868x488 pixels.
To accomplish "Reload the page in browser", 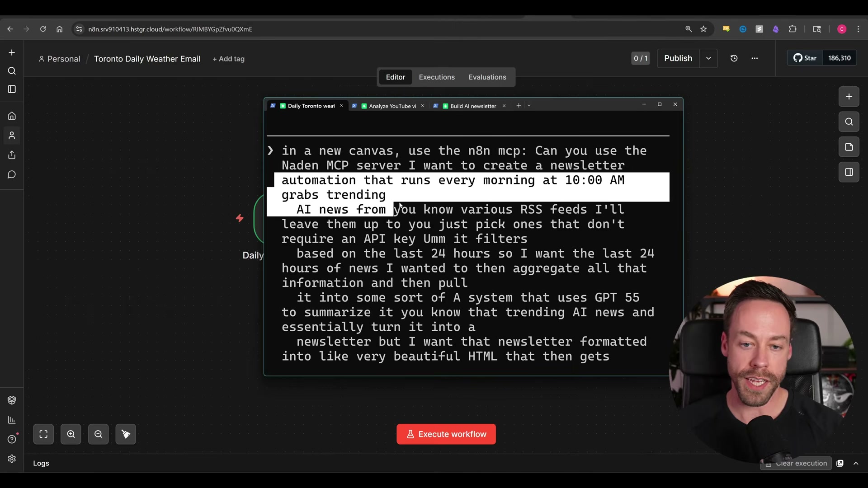I will coord(43,29).
